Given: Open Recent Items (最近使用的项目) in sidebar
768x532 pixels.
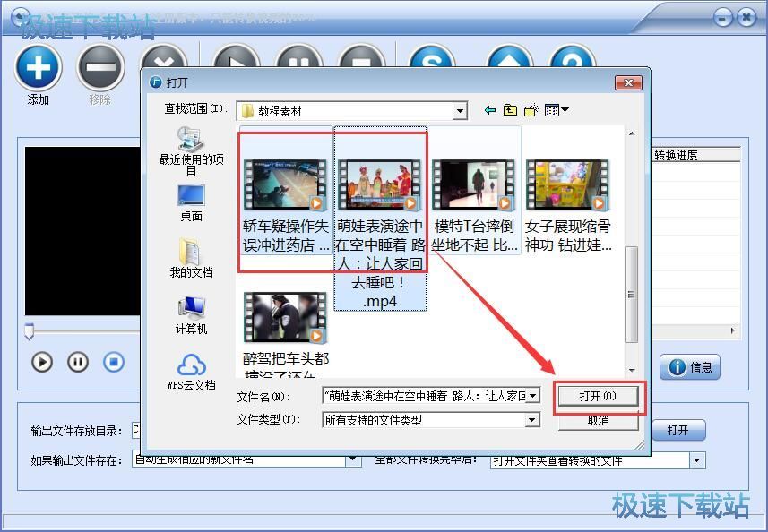Looking at the screenshot, I should click(192, 150).
